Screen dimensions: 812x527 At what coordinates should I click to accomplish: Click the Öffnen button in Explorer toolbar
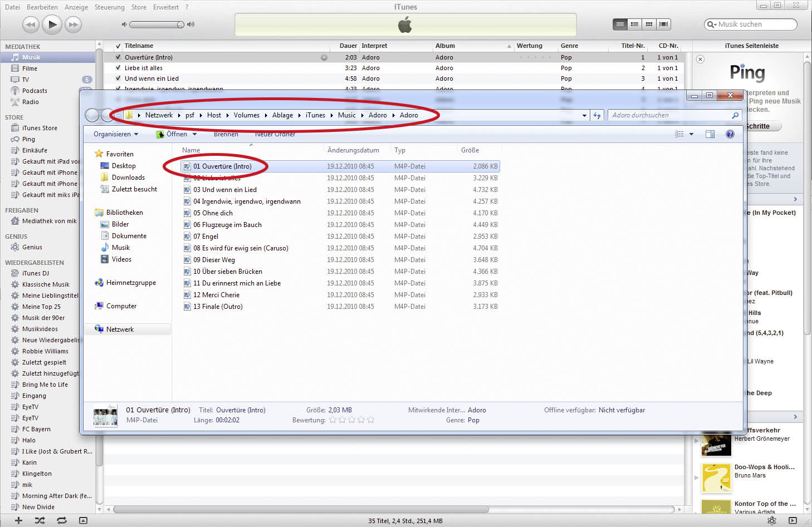(172, 134)
